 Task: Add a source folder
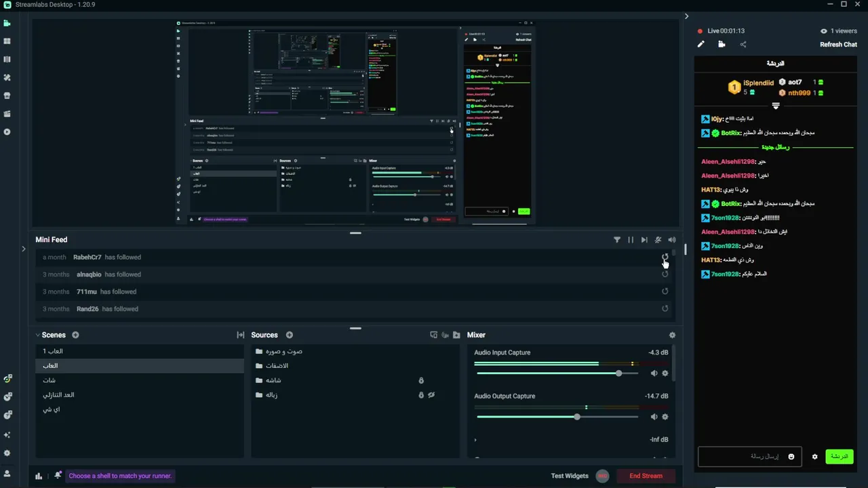pos(456,335)
